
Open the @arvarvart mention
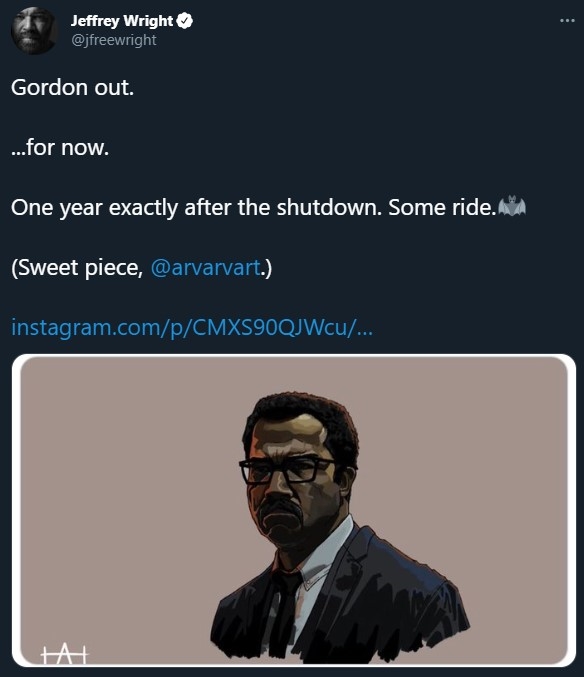pos(205,267)
